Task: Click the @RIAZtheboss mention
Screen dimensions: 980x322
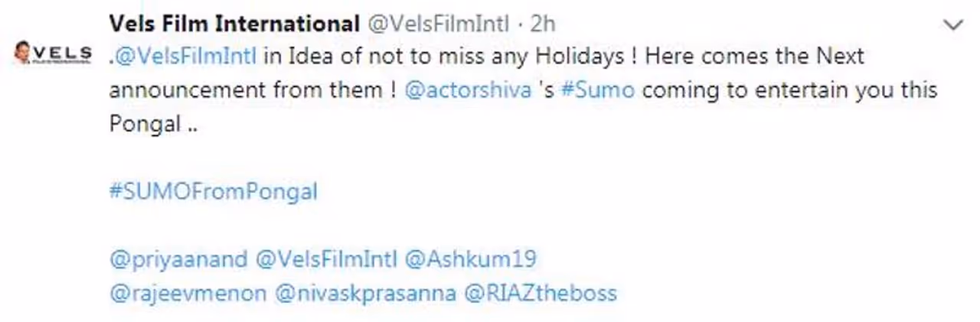Action: pyautogui.click(x=541, y=293)
